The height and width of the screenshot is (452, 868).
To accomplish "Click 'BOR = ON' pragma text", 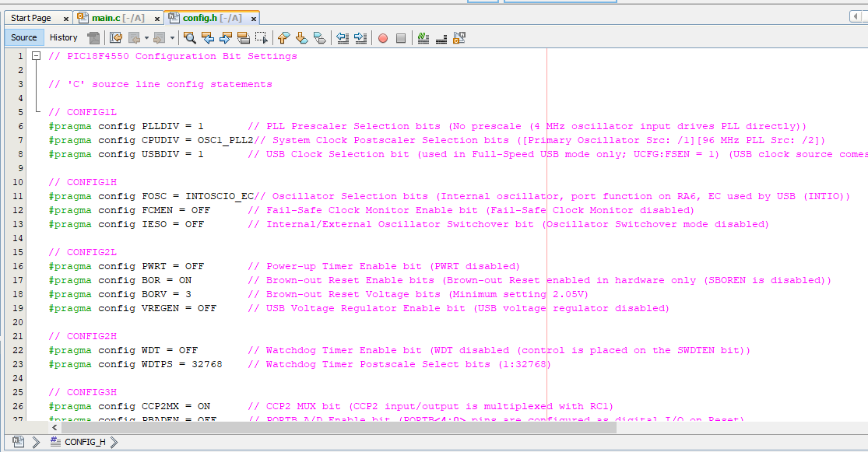I will [x=120, y=281].
